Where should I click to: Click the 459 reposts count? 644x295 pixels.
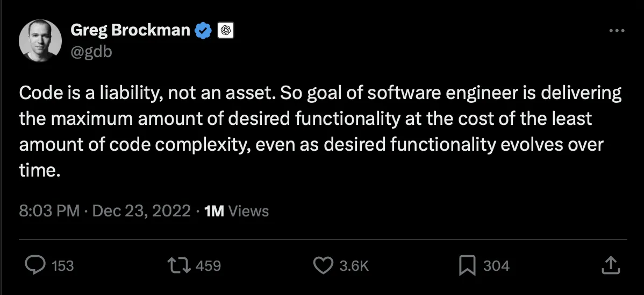pyautogui.click(x=207, y=265)
